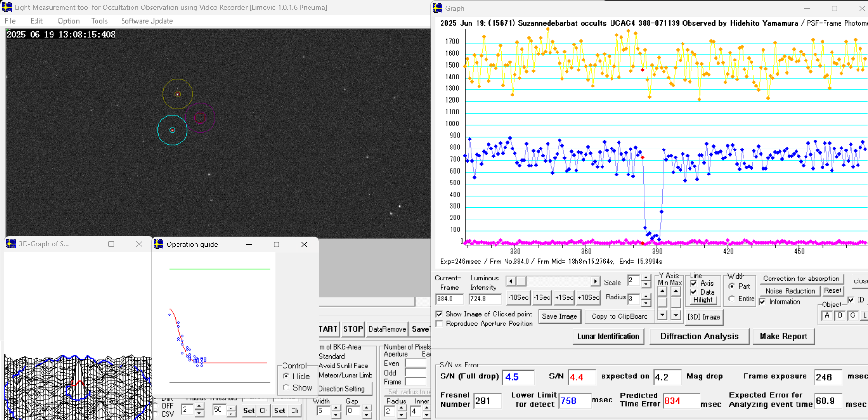Open the Software Update menu
The width and height of the screenshot is (868, 420).
point(147,21)
